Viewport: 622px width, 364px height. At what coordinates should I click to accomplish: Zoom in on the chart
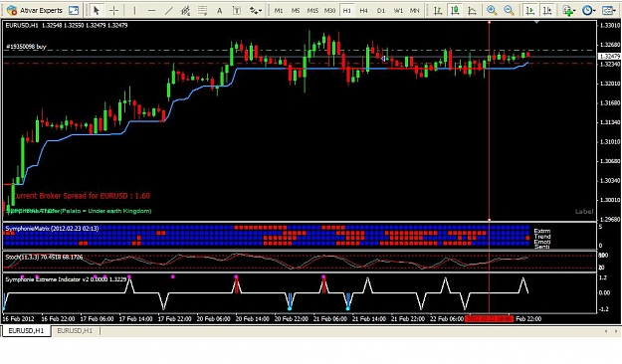point(492,10)
